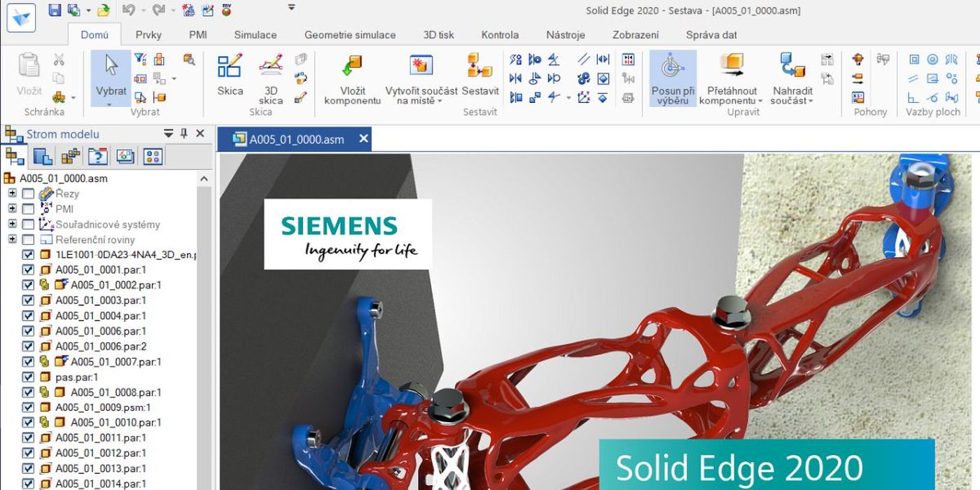
Task: Select the A005_01_0000.asm document tab
Action: [x=295, y=139]
